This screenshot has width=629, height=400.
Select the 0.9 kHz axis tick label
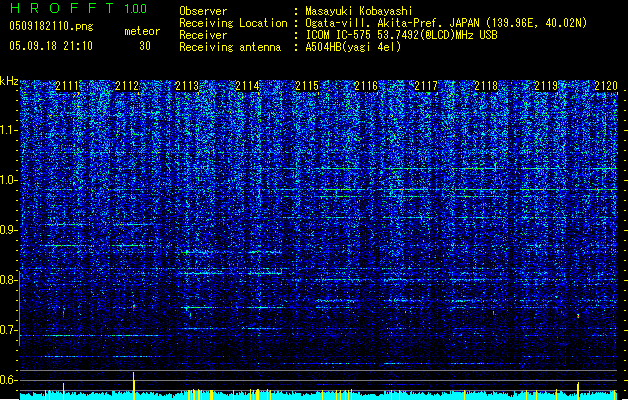(x=8, y=230)
